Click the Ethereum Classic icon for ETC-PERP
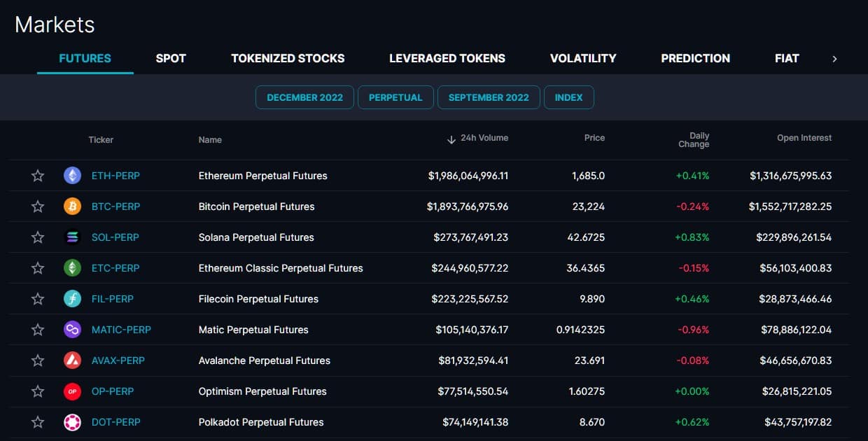Screen dimensions: 868x441 [72, 268]
